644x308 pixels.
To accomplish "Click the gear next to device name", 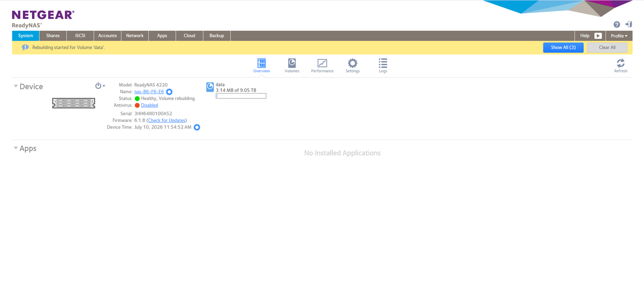I will pos(169,92).
